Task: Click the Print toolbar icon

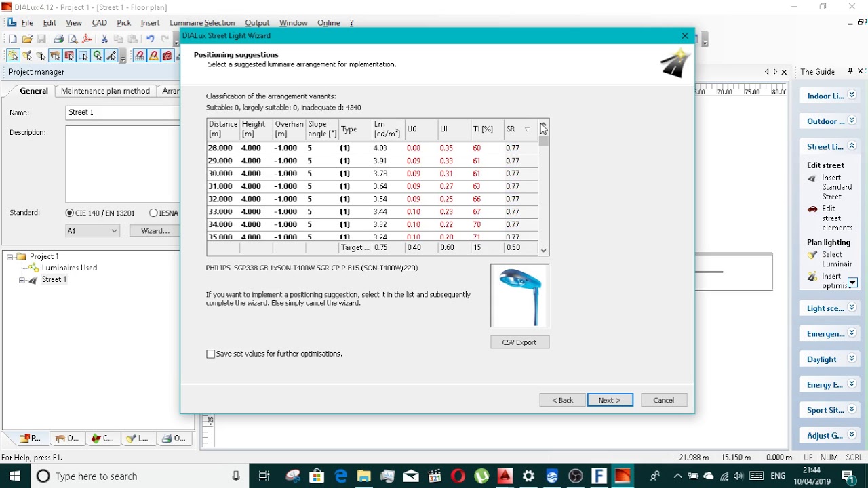Action: point(58,39)
